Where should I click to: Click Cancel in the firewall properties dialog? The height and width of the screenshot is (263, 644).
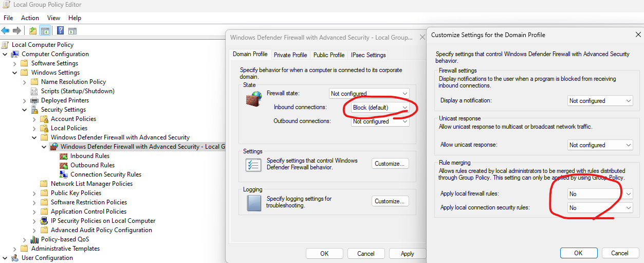point(366,253)
